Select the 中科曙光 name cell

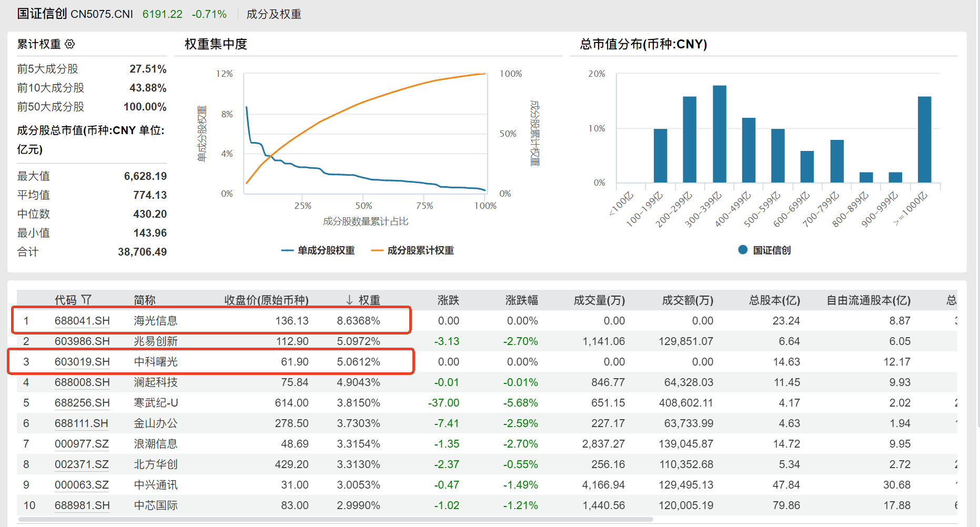[x=156, y=362]
